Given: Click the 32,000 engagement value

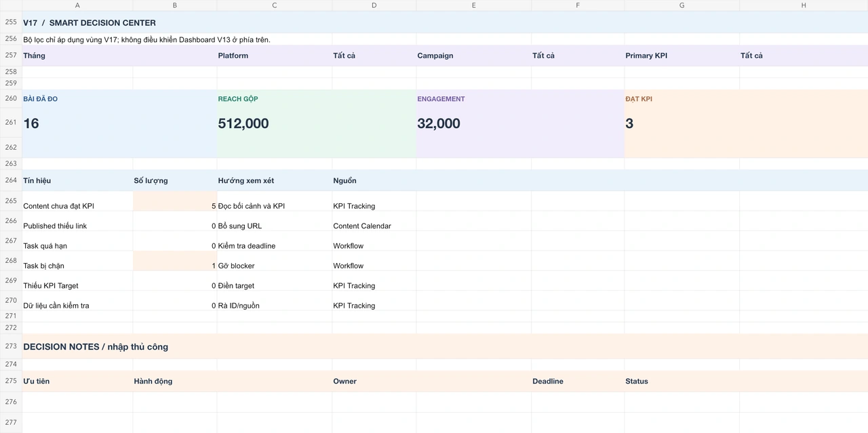Looking at the screenshot, I should coord(439,123).
